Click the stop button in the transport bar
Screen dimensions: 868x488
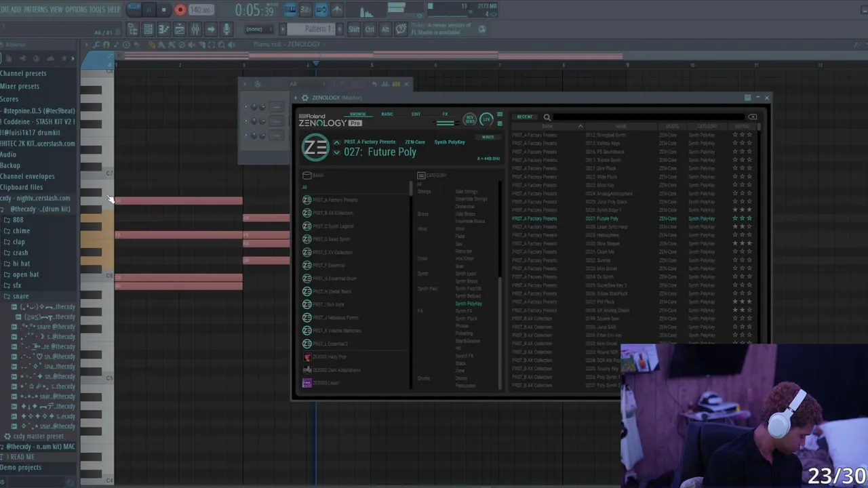tap(164, 9)
